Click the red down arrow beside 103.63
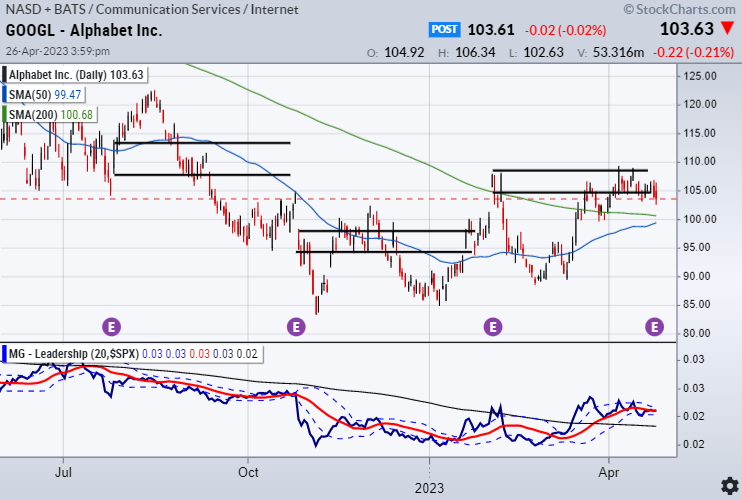Image resolution: width=742 pixels, height=500 pixels. (x=725, y=31)
